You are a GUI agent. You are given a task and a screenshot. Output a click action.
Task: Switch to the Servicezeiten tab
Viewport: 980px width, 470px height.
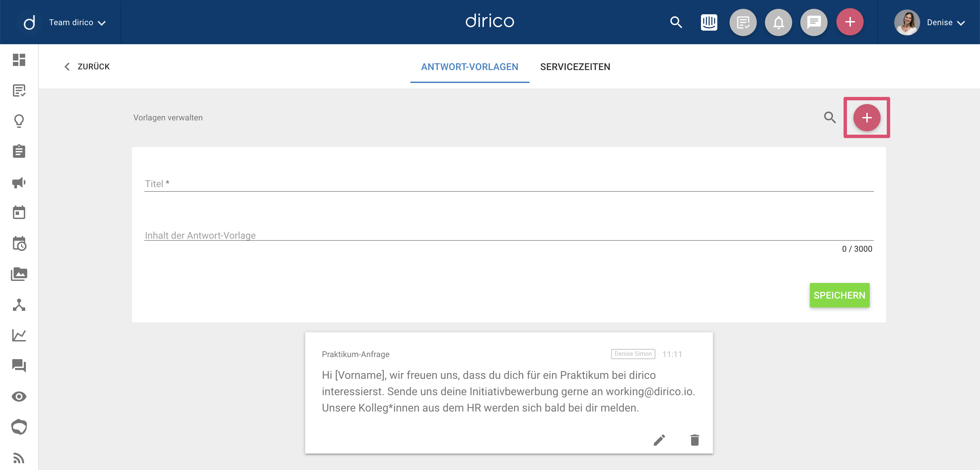[x=575, y=67]
